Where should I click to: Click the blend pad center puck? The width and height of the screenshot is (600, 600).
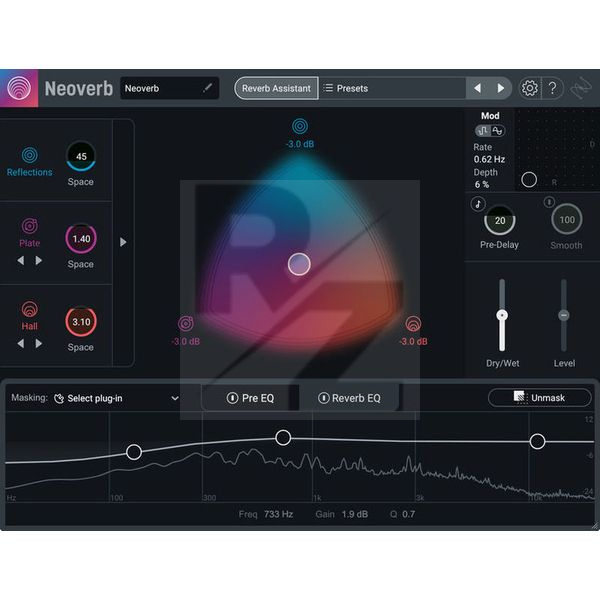coord(299,264)
